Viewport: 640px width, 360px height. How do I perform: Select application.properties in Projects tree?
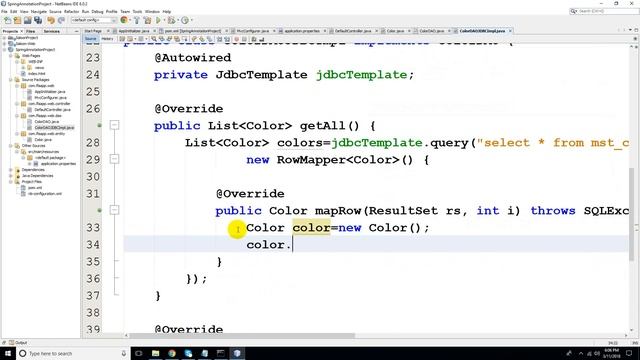click(x=58, y=164)
